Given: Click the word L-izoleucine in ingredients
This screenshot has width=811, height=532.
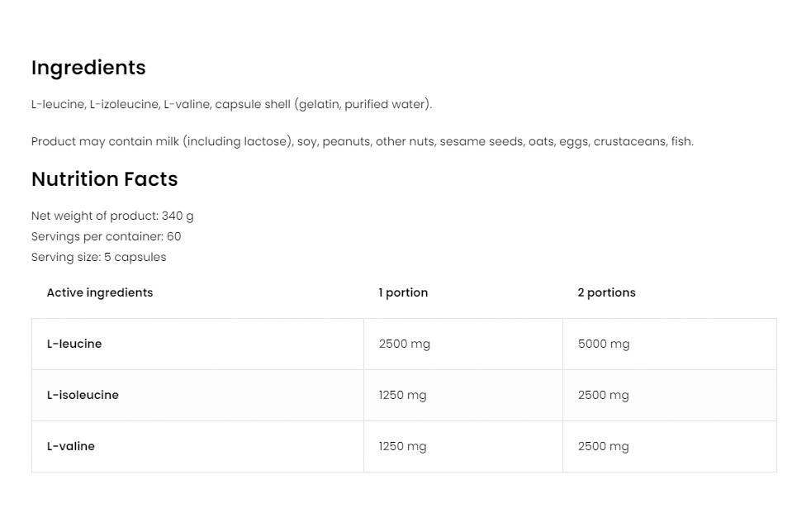Looking at the screenshot, I should click(124, 104).
